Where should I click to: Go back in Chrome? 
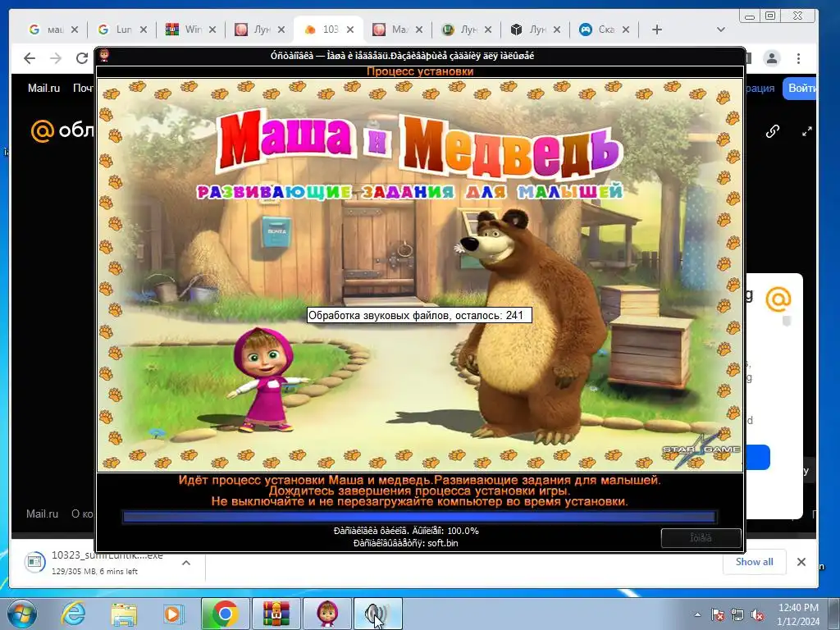[x=30, y=58]
